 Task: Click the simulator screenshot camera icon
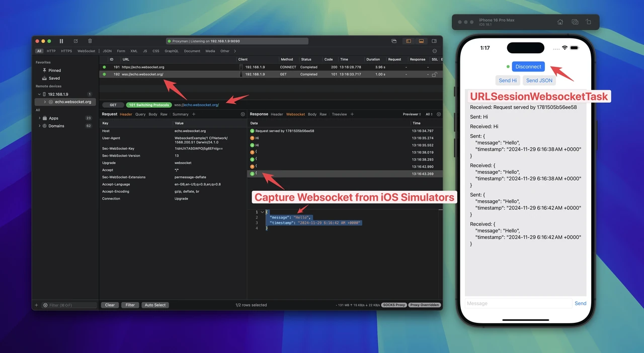point(575,22)
